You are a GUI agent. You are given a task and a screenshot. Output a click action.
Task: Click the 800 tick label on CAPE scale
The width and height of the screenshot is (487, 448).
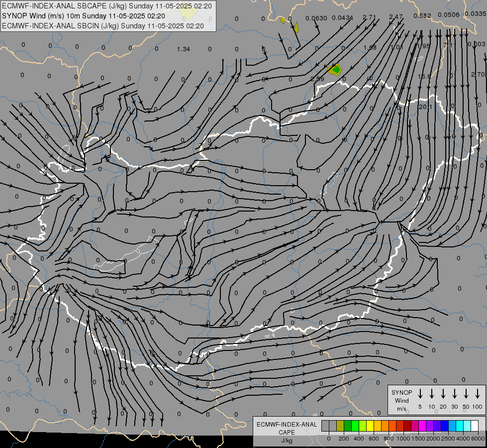click(389, 439)
